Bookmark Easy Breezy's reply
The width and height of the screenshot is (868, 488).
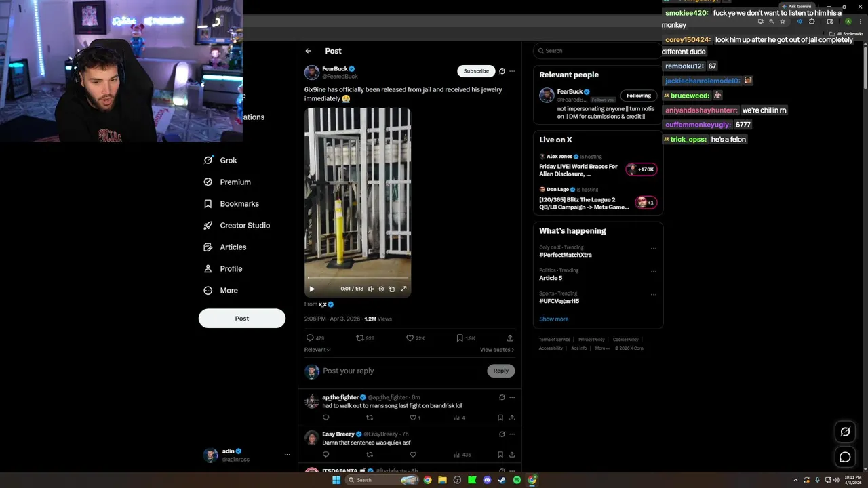point(500,455)
